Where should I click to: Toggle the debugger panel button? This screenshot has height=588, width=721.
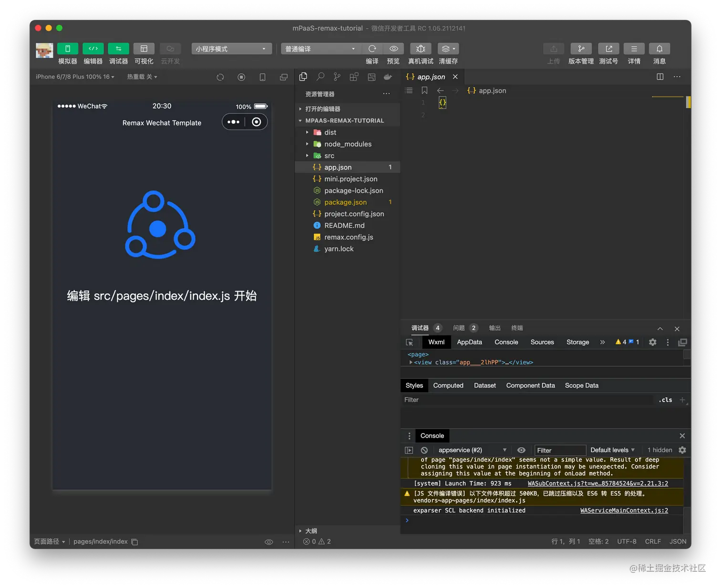click(x=118, y=49)
